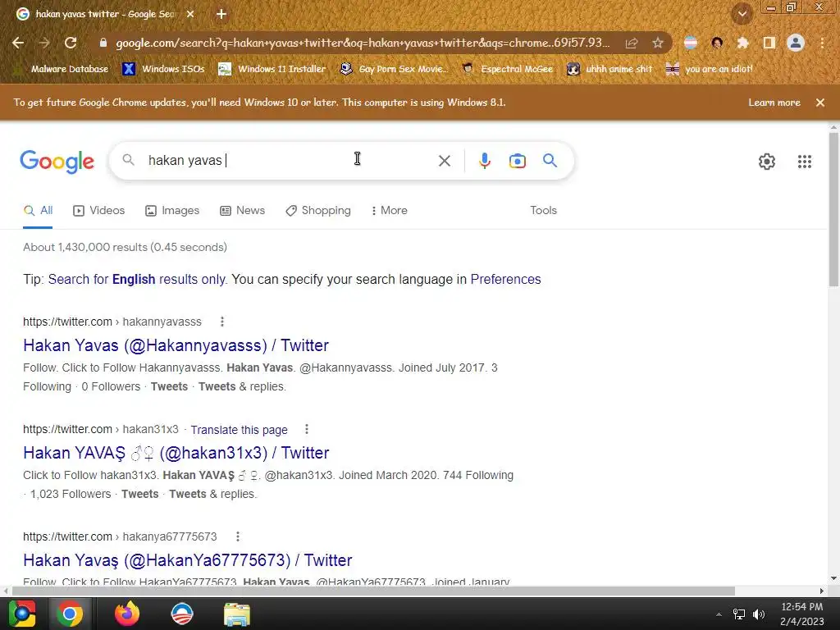Click Learn more in update banner
The height and width of the screenshot is (630, 840).
pos(774,103)
